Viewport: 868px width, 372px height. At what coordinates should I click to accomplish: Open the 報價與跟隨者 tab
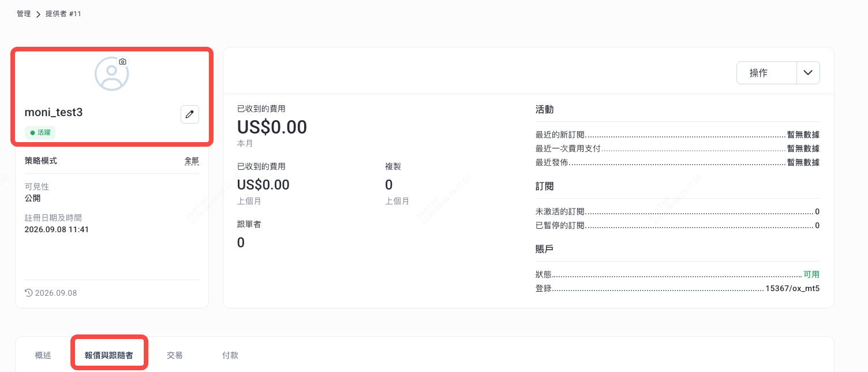pyautogui.click(x=109, y=355)
